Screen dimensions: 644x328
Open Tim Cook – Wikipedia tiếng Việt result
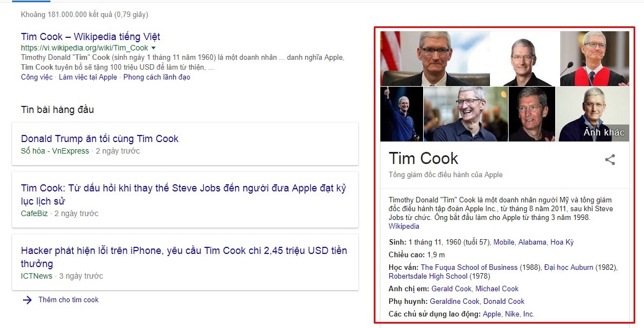(90, 37)
